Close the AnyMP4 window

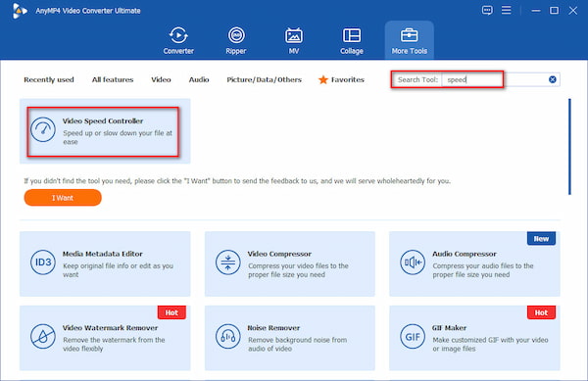tap(572, 11)
